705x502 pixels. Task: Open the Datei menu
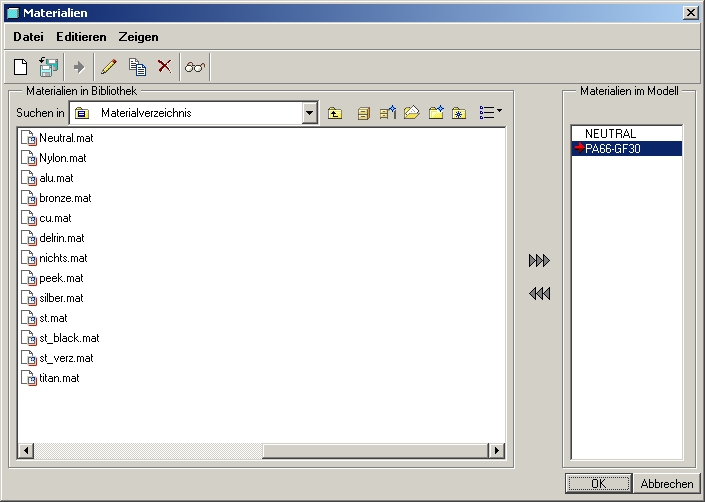tap(28, 37)
